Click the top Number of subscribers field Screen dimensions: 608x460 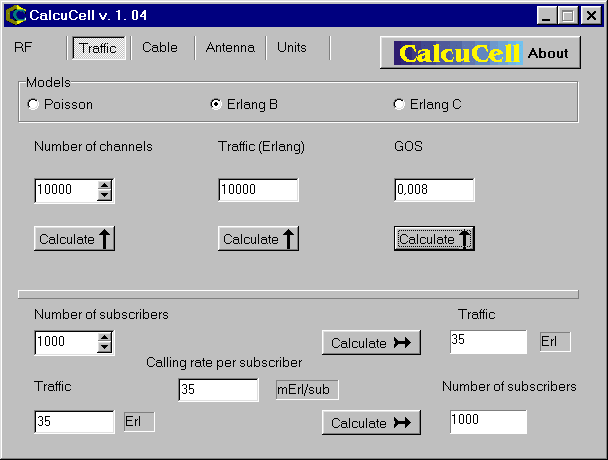point(65,342)
